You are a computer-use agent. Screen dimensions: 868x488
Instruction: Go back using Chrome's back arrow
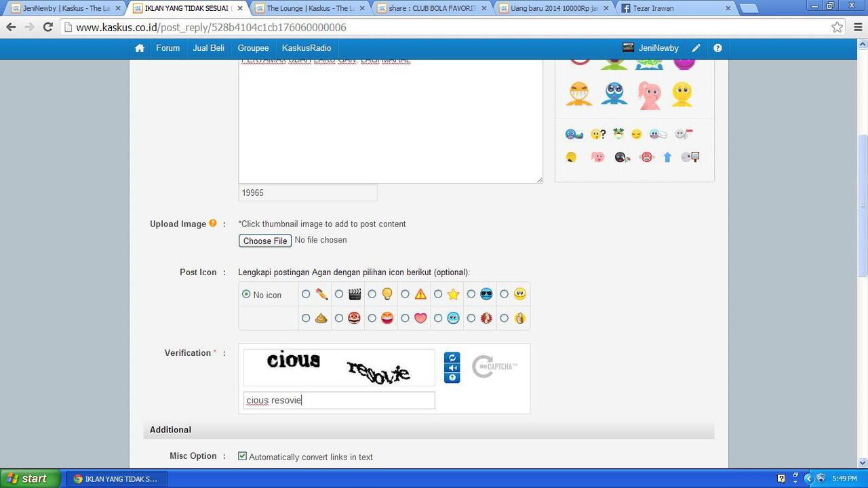(11, 27)
